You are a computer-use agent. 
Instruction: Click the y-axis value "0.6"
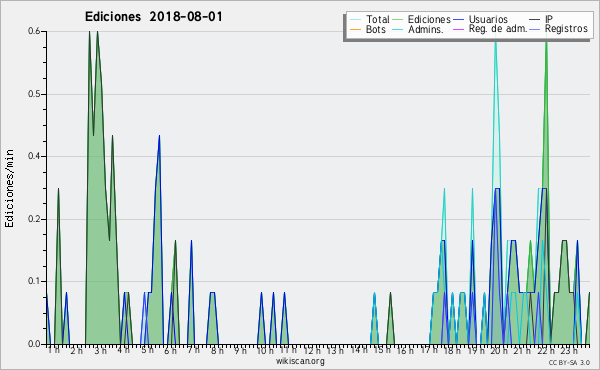34,31
